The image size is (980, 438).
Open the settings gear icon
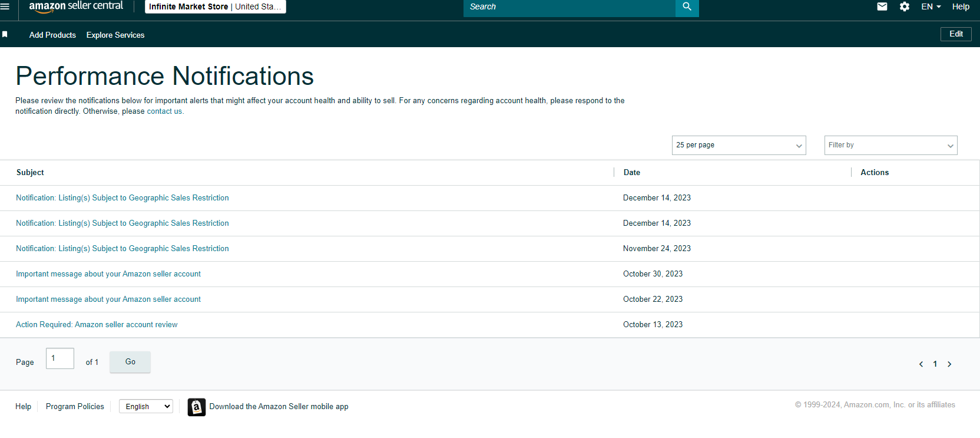(x=905, y=6)
